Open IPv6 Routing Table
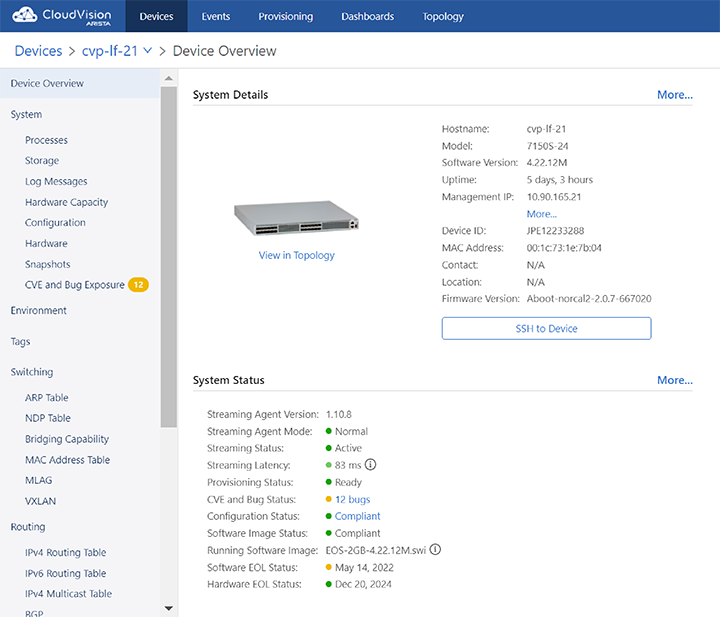 pos(66,573)
